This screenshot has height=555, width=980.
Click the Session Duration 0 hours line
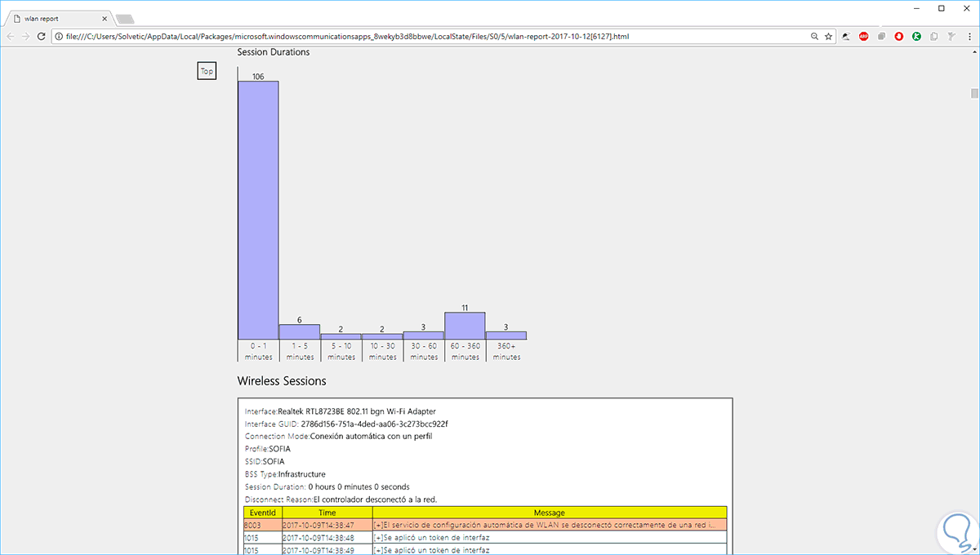click(327, 486)
